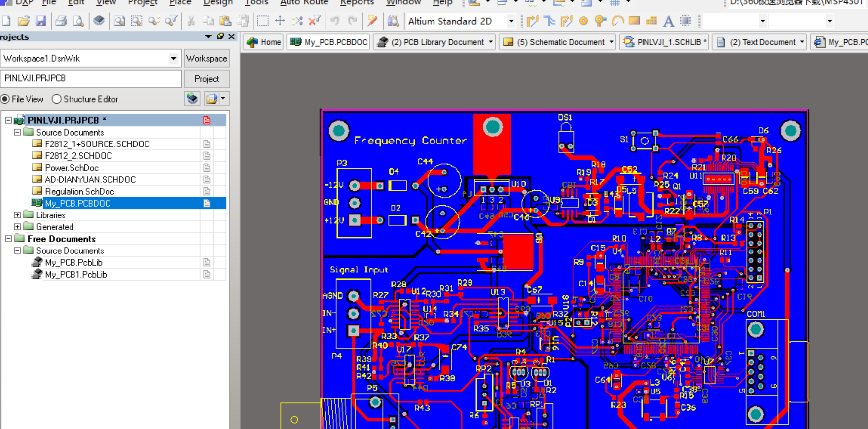Image resolution: width=868 pixels, height=429 pixels.
Task: Open the Design menu
Action: (218, 2)
